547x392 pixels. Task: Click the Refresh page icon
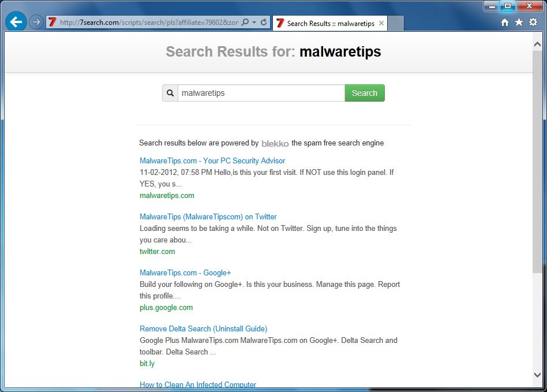point(264,23)
